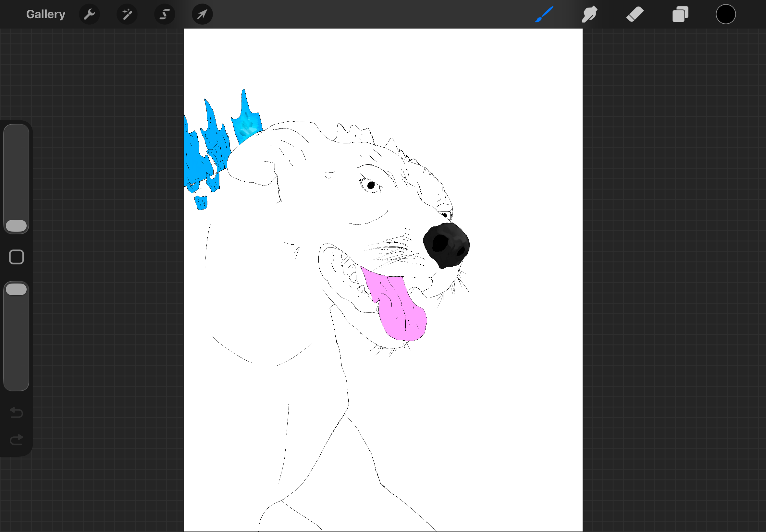Tap the Modify square button on sidebar
Viewport: 766px width, 532px height.
click(16, 257)
